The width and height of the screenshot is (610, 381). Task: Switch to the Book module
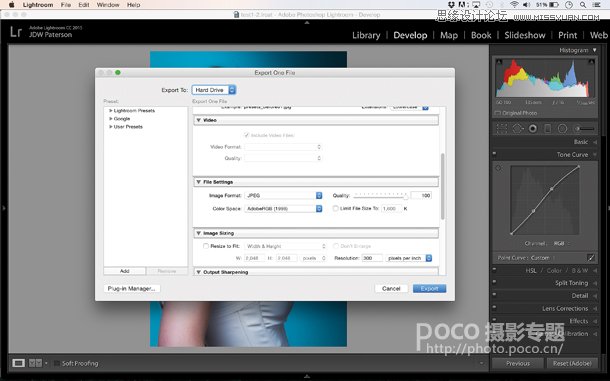pos(481,35)
